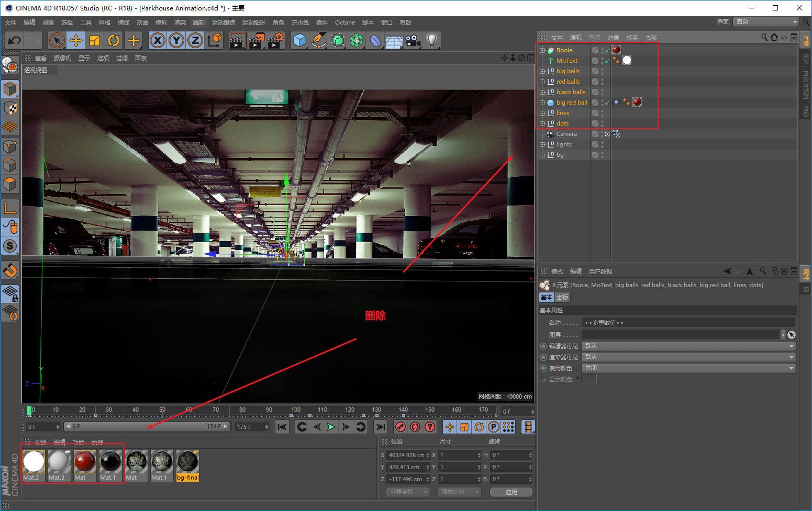Expand the Boole object tree
This screenshot has width=812, height=511.
click(542, 50)
